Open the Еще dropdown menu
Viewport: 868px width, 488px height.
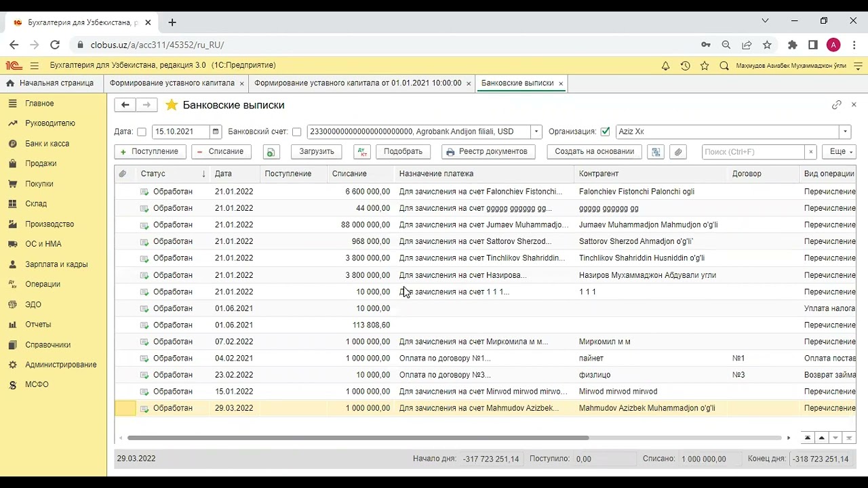838,152
